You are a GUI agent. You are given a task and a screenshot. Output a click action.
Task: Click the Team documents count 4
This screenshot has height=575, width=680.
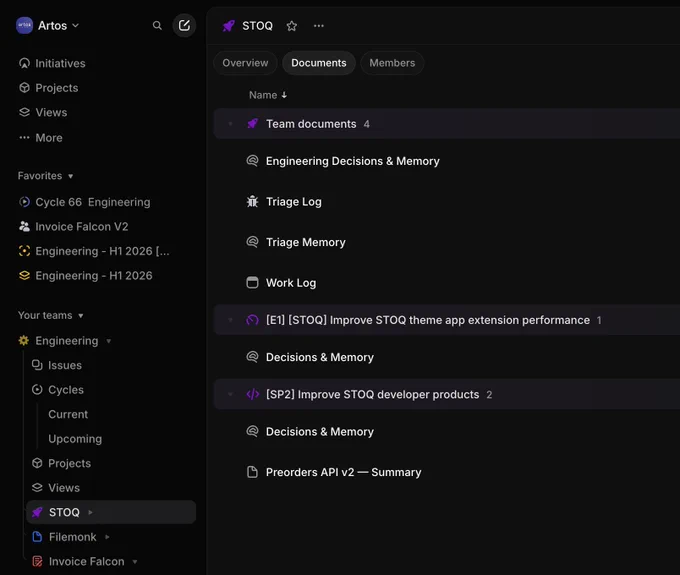(x=366, y=124)
